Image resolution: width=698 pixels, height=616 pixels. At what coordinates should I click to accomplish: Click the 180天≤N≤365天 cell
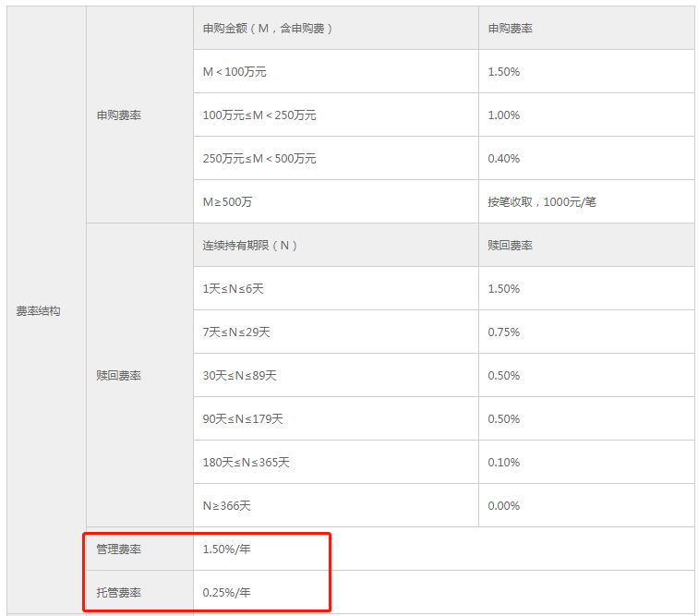point(247,463)
